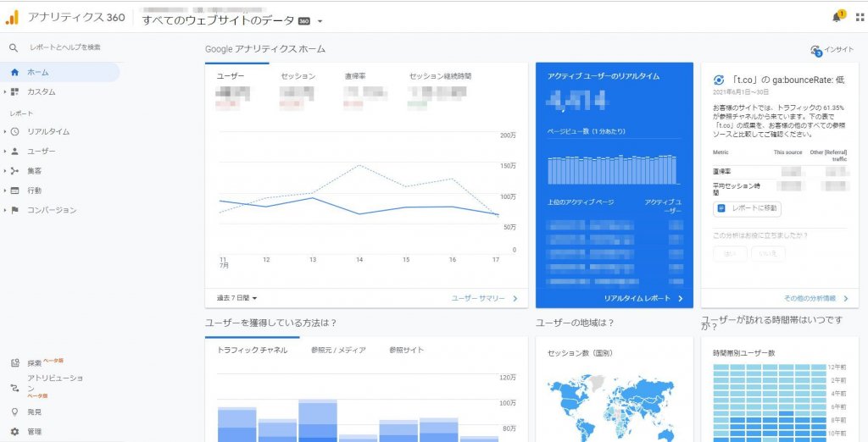Click the コンバージョン flag icon
The width and height of the screenshot is (868, 442).
click(15, 210)
